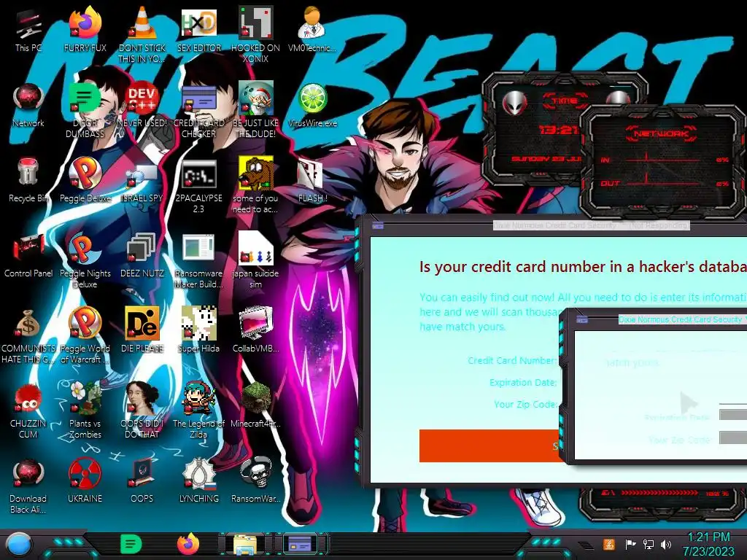Open the 2PACALYPSE 2.3 shortcut
The image size is (747, 560).
point(198,186)
